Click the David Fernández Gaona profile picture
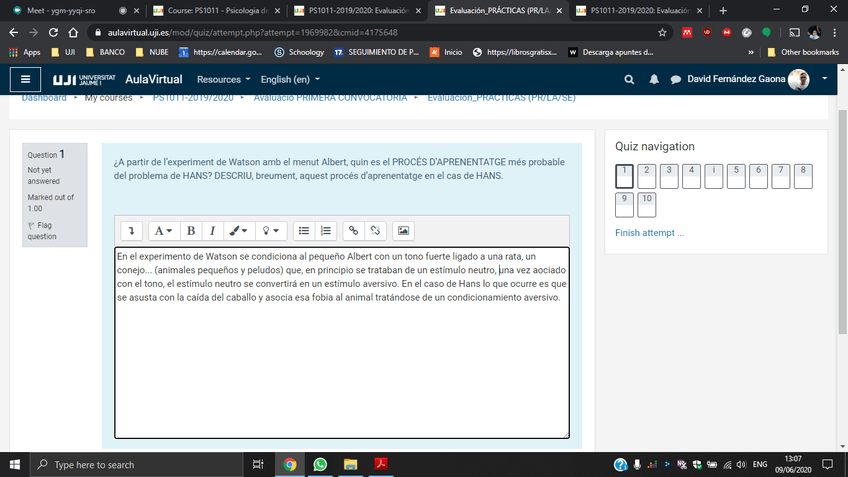Screen dimensions: 848x477 tap(799, 80)
